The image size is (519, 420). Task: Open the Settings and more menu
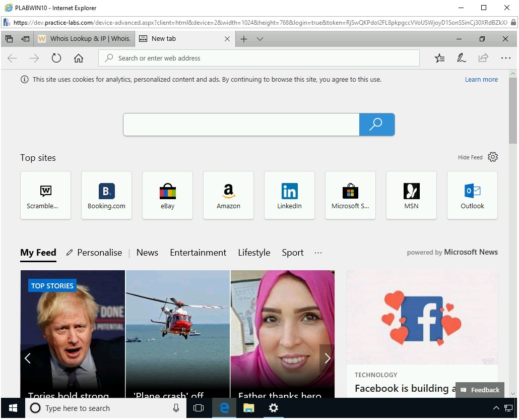click(506, 58)
